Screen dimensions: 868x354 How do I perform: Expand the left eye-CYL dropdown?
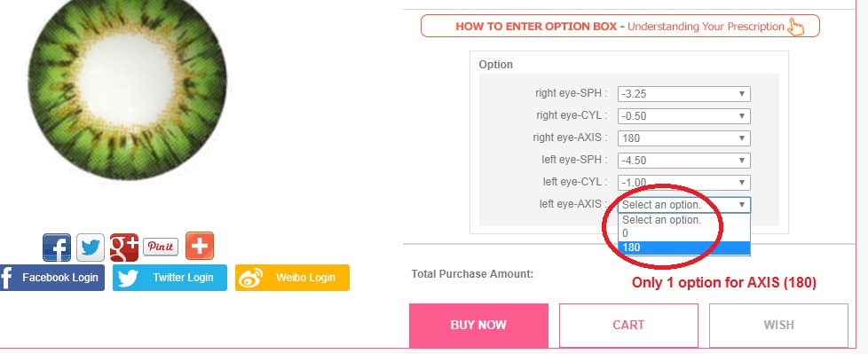click(683, 183)
